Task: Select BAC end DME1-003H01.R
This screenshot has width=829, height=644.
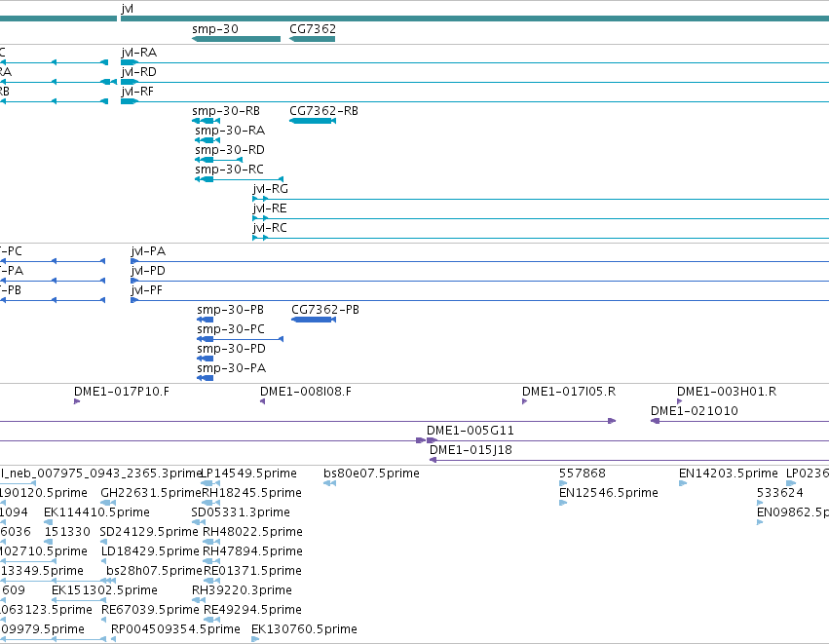Action: tap(727, 392)
